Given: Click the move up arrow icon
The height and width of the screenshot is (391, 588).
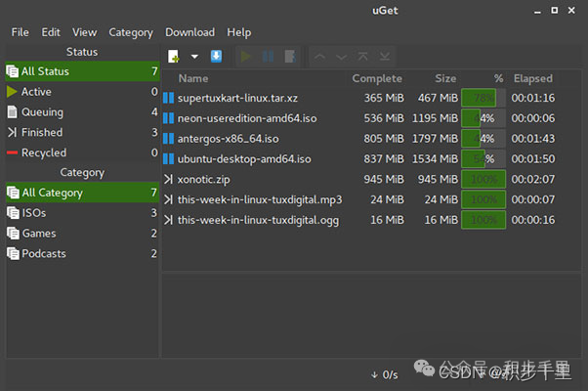Looking at the screenshot, I should pyautogui.click(x=319, y=57).
